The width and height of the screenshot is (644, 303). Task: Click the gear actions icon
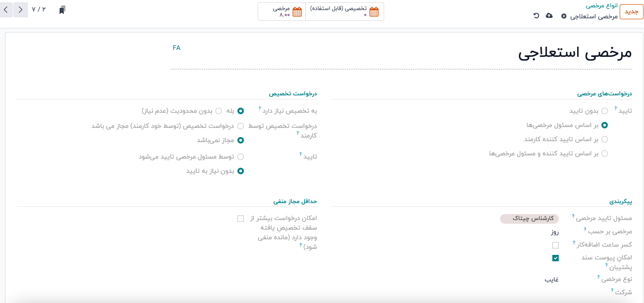(x=564, y=16)
